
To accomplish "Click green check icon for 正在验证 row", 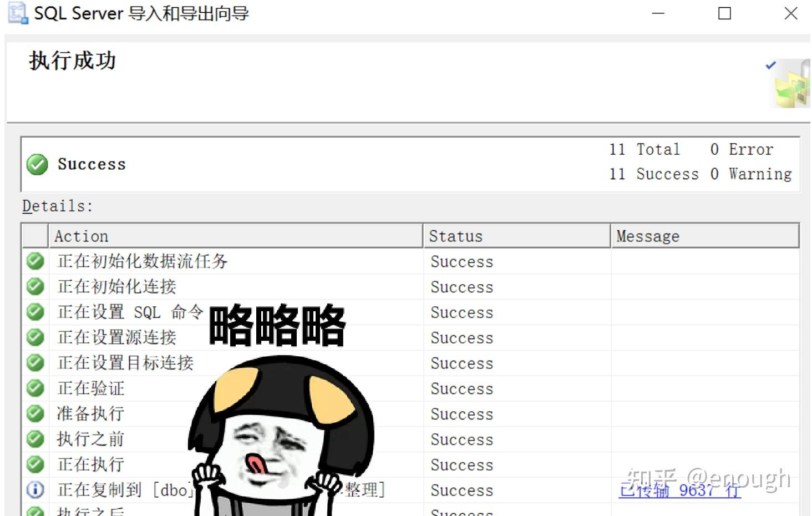I will pos(35,388).
